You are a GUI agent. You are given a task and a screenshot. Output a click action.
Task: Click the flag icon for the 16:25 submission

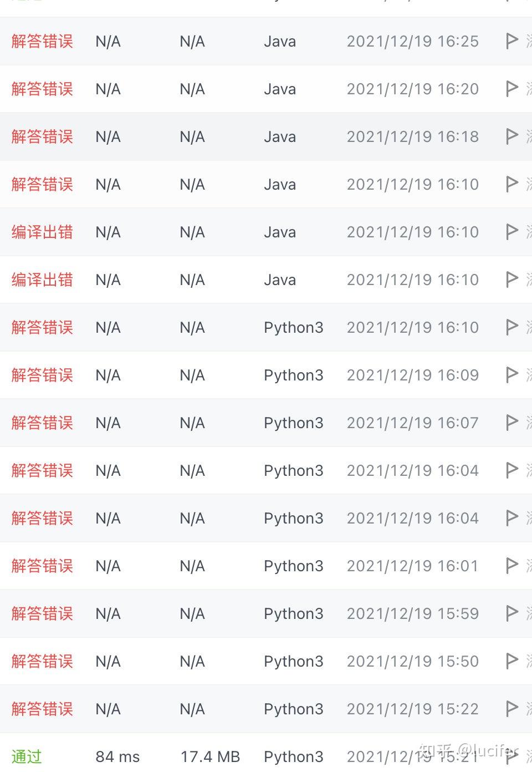click(512, 42)
